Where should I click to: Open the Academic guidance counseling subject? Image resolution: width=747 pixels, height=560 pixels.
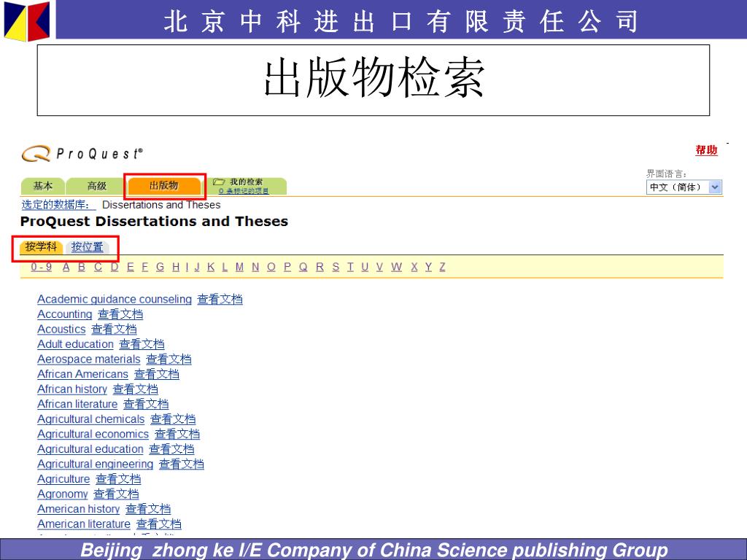coord(115,300)
